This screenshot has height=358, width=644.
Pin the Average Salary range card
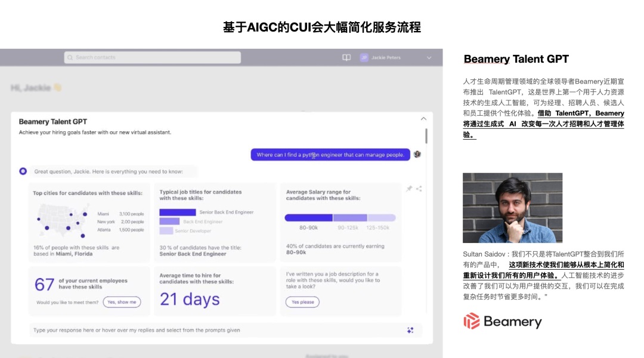click(x=408, y=188)
